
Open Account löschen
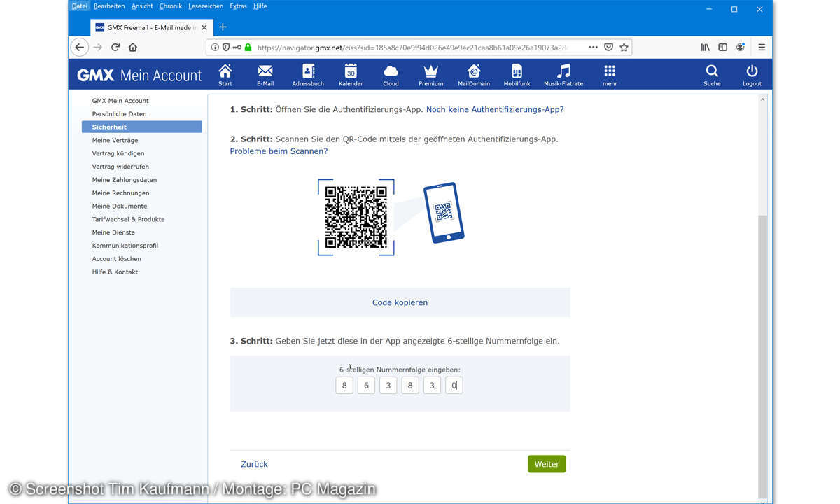click(116, 259)
